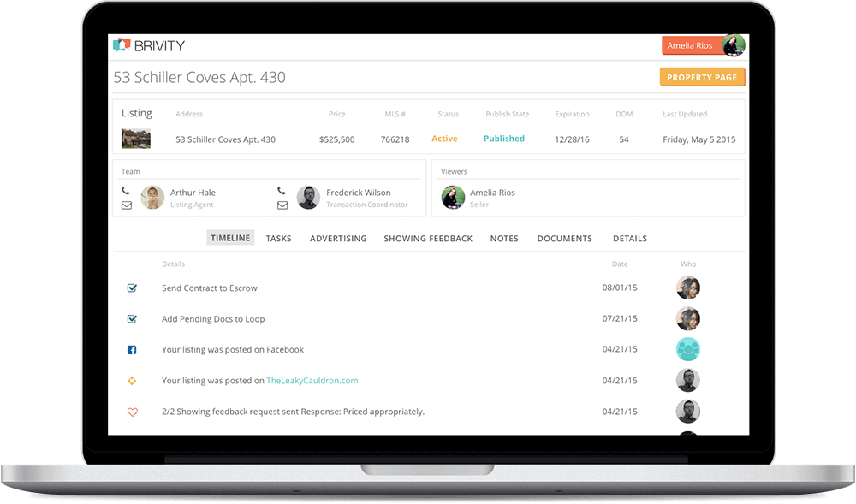Screen dimensions: 856x504
Task: Click phone icon next to Frederick Wilson
Action: tap(282, 192)
